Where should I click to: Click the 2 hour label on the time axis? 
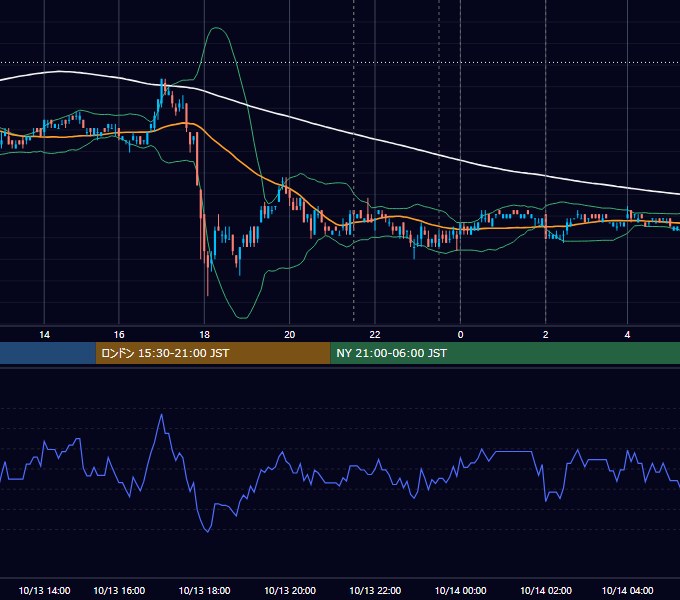click(x=546, y=335)
